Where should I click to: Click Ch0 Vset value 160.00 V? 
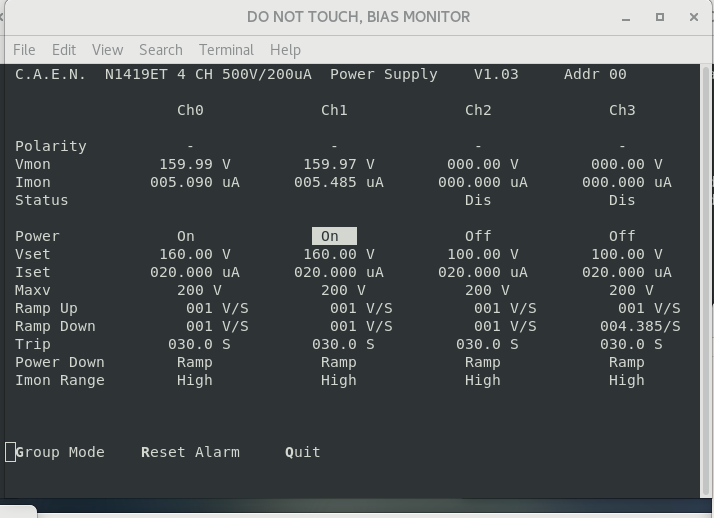[195, 254]
